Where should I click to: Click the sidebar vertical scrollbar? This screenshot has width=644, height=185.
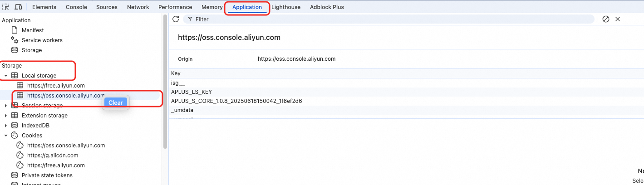coord(165,82)
